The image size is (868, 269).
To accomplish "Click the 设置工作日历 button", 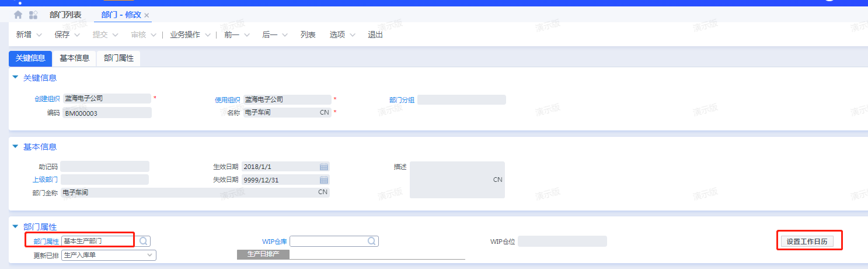I will pyautogui.click(x=807, y=241).
